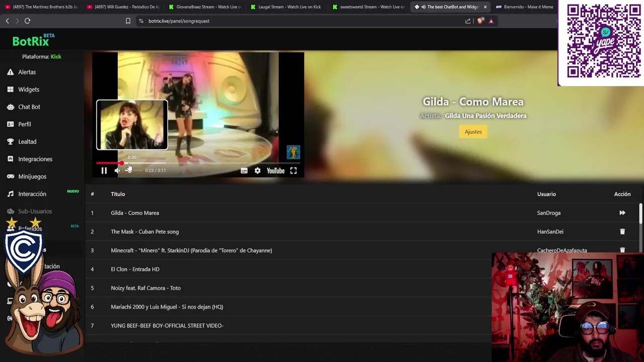644x362 pixels.
Task: Go back in the browser
Action: click(7, 21)
